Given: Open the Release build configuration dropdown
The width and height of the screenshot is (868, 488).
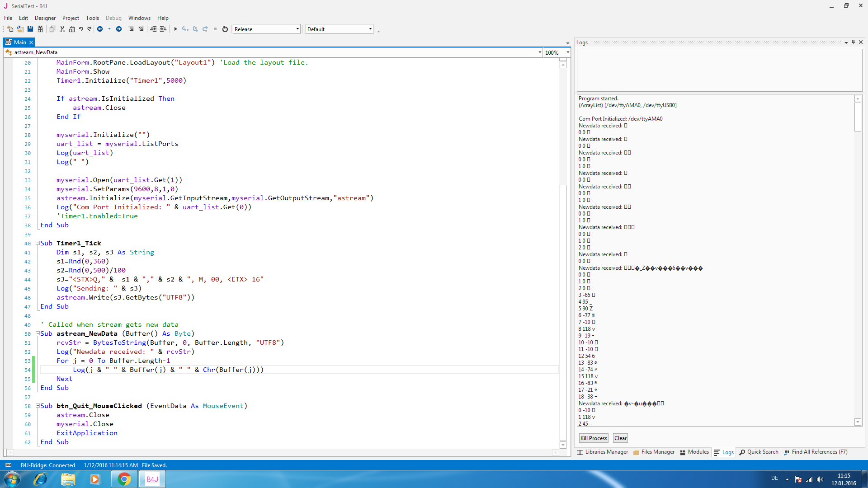Looking at the screenshot, I should [x=297, y=29].
